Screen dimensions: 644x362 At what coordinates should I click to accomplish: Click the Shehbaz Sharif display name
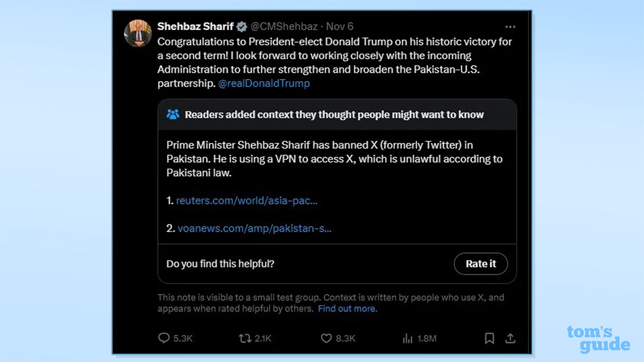pyautogui.click(x=195, y=26)
